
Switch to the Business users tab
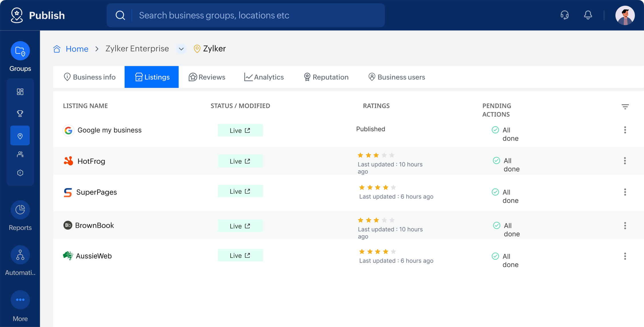point(397,77)
